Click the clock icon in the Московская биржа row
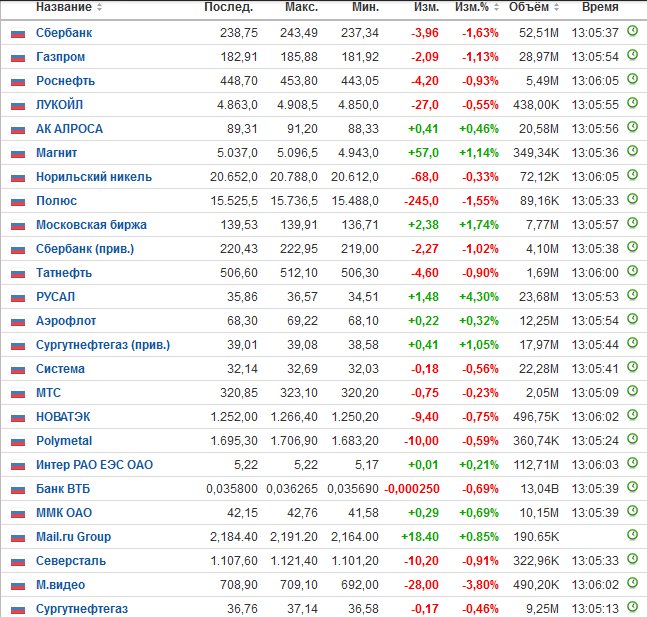Image resolution: width=647 pixels, height=617 pixels. coord(632,222)
